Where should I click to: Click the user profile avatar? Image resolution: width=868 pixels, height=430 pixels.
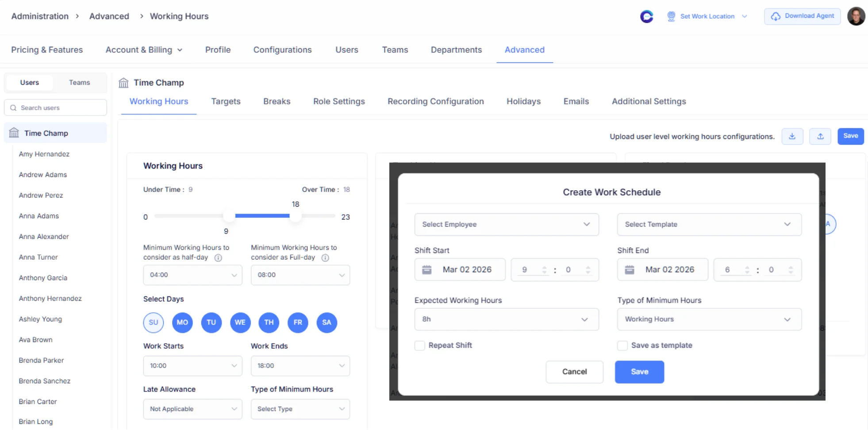pos(856,16)
